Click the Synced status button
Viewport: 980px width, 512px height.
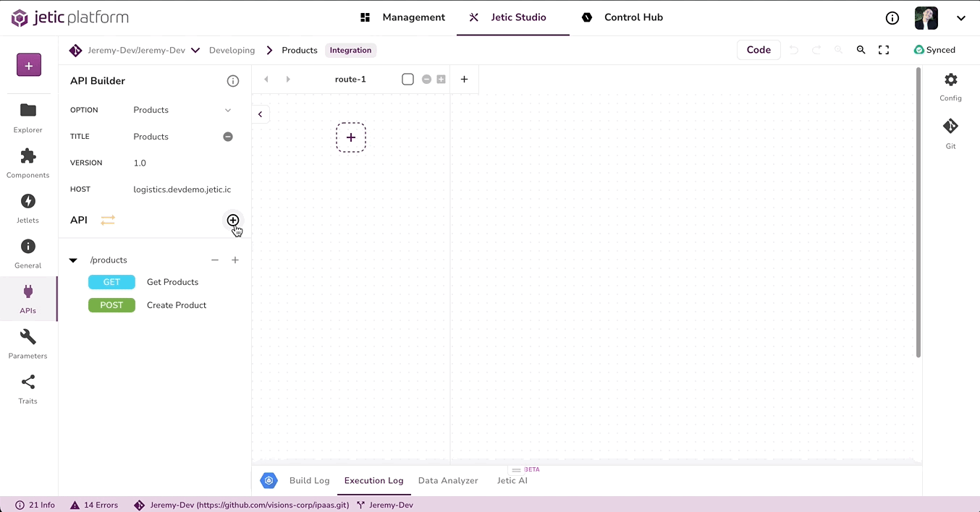[935, 50]
